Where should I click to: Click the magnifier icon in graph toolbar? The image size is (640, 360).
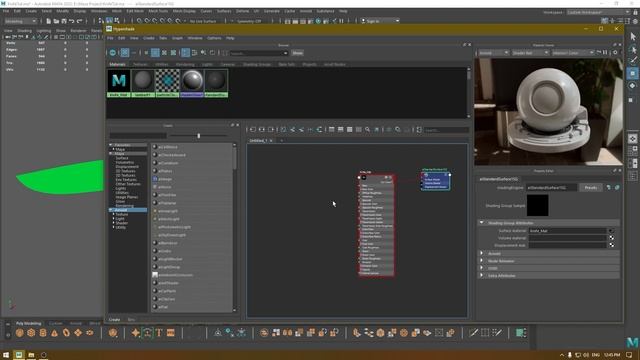click(x=367, y=129)
